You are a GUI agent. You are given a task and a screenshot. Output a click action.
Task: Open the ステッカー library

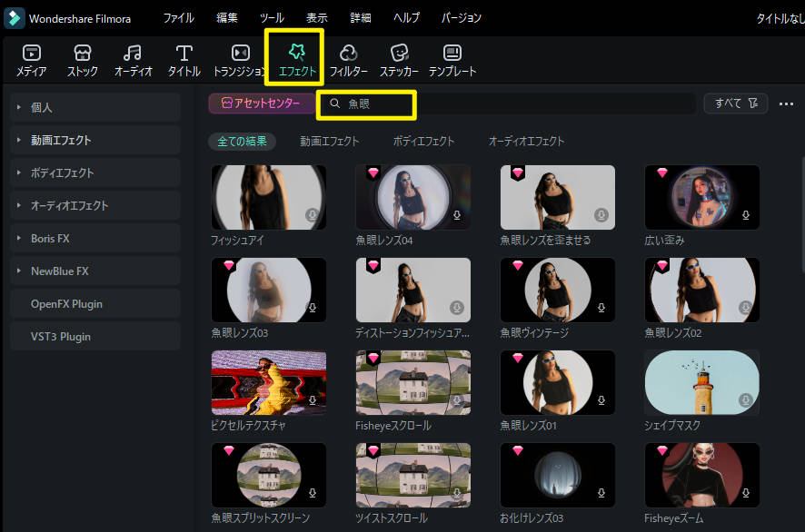coord(399,59)
